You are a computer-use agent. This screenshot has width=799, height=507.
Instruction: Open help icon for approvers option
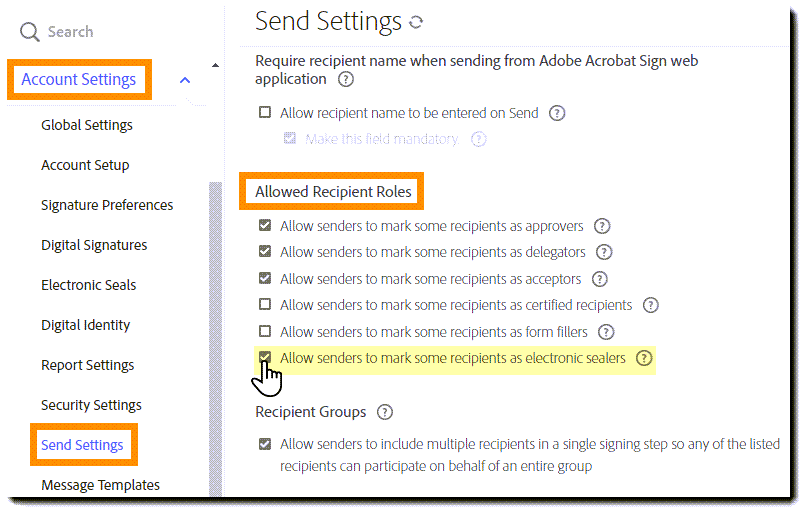tap(602, 226)
